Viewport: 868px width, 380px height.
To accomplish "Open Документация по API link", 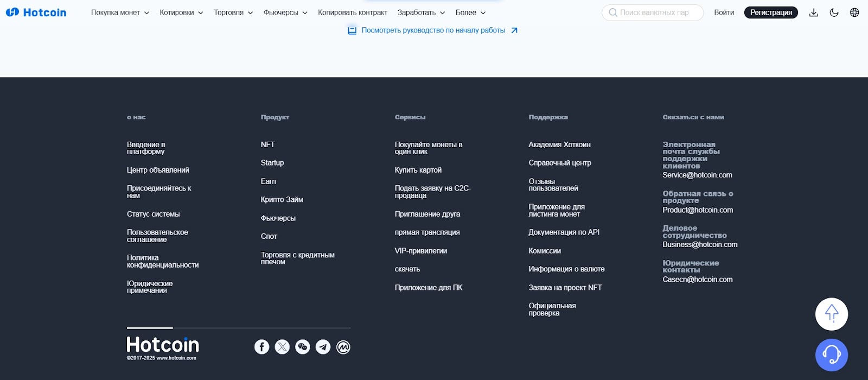I will pyautogui.click(x=564, y=232).
